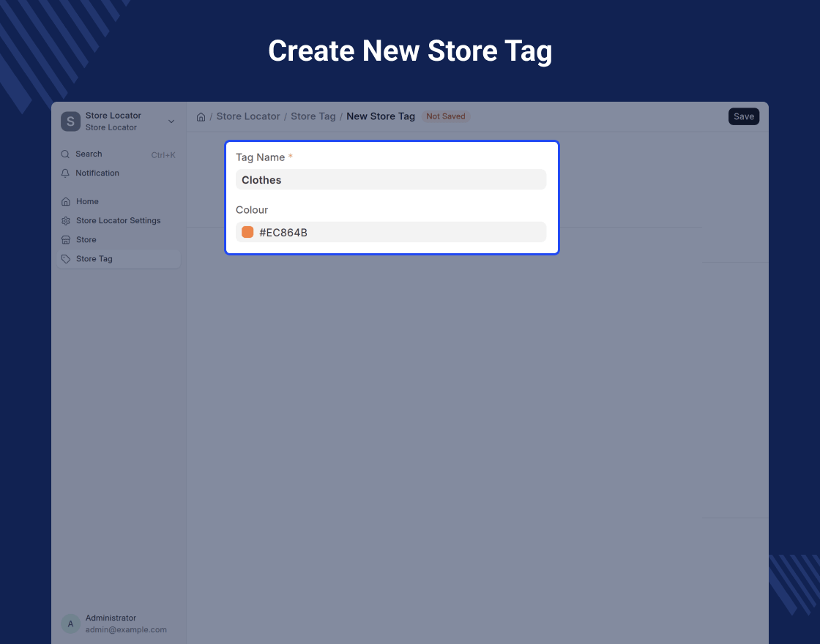
Task: Click the Administrator avatar
Action: click(x=70, y=624)
